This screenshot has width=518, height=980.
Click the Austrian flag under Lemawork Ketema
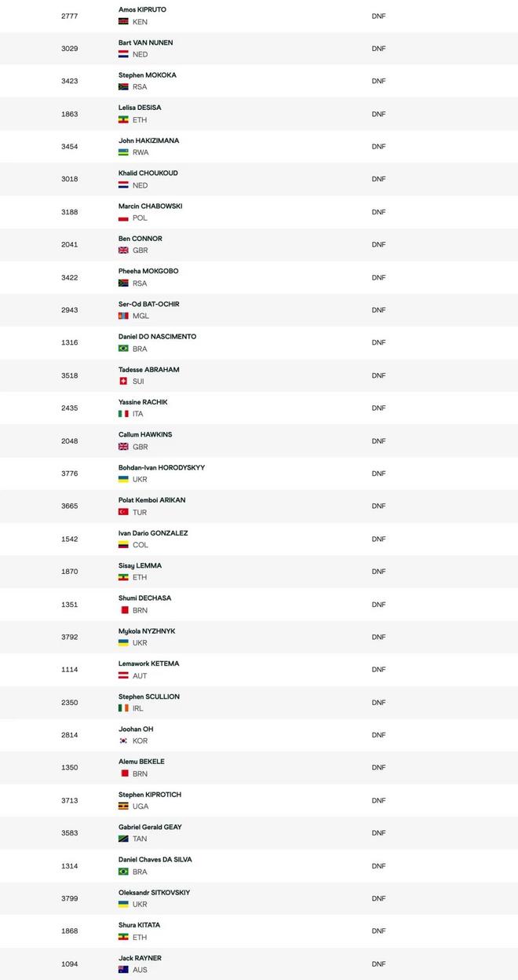coord(123,675)
